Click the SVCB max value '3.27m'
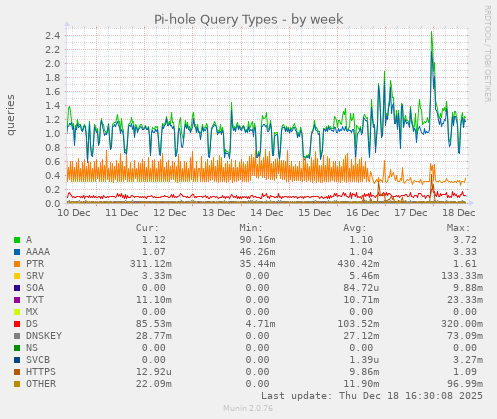Screen dimensions: 497x419 point(468,360)
